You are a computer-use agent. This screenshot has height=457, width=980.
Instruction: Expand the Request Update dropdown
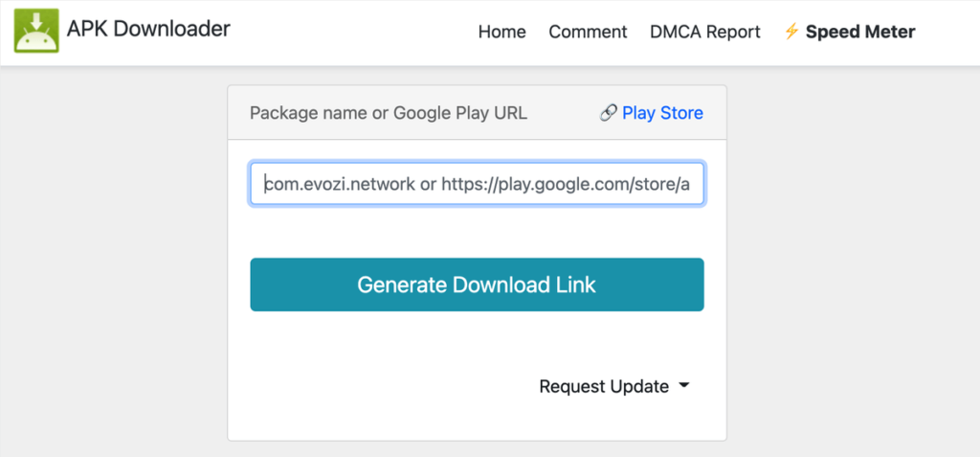pos(614,387)
